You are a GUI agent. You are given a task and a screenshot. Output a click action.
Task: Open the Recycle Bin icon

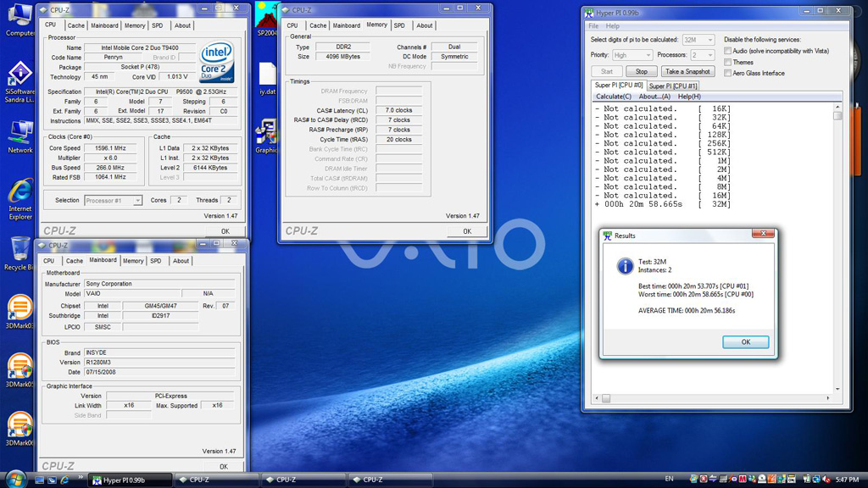point(20,253)
